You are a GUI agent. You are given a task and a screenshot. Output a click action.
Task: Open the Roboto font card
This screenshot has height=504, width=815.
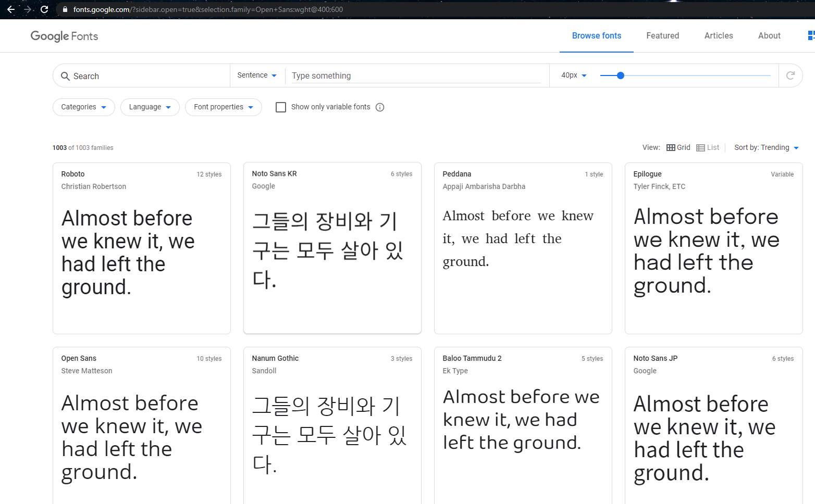(142, 248)
